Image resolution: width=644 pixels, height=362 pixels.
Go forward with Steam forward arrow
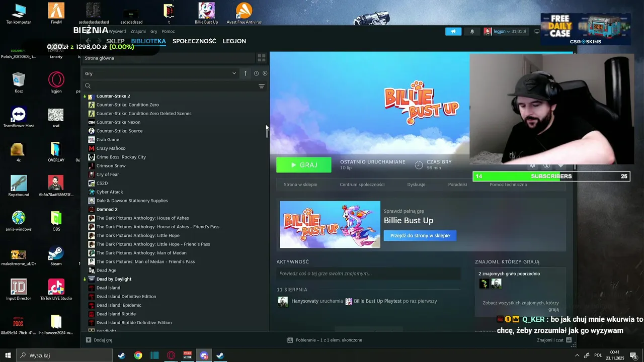[x=99, y=41]
